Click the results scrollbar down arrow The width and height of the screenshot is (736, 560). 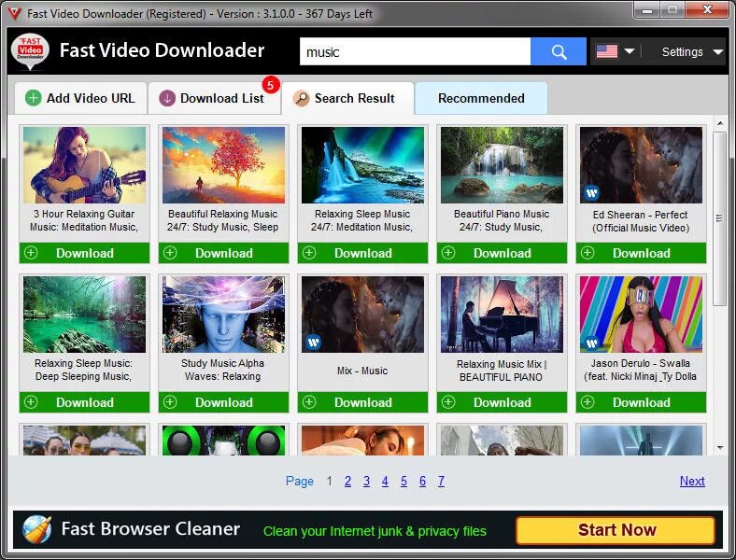[720, 448]
